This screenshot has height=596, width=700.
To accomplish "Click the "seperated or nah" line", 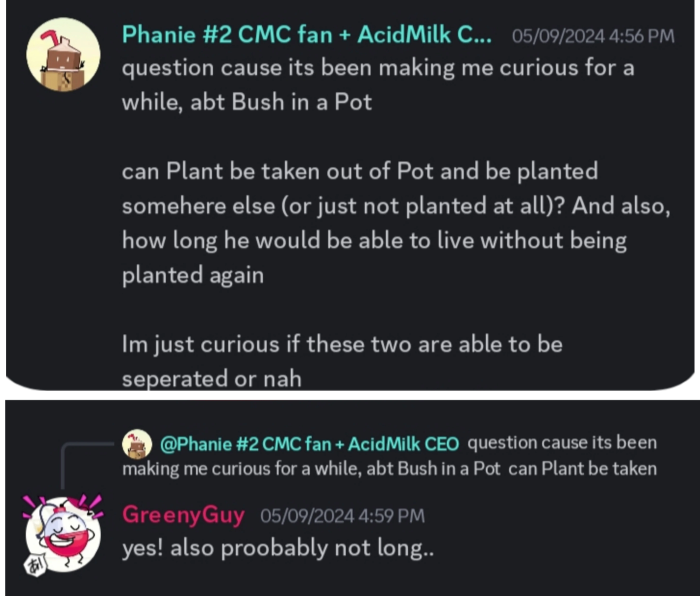I will 212,379.
